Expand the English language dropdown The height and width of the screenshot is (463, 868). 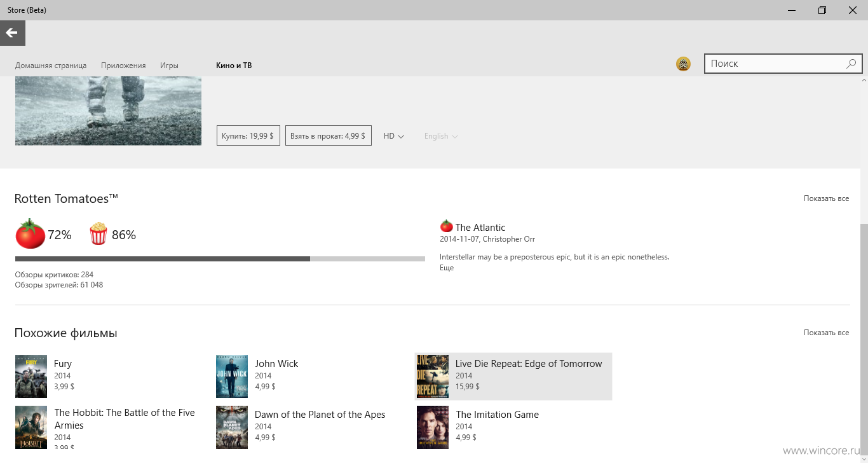coord(441,136)
